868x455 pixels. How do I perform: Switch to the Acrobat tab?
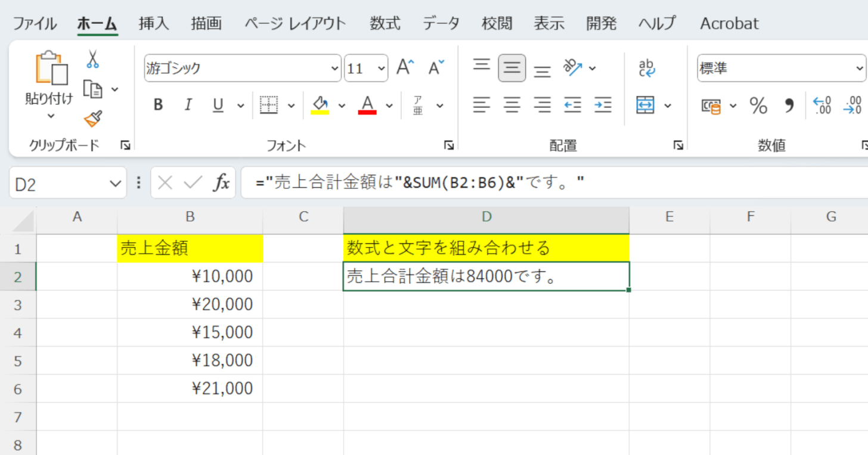pos(729,24)
